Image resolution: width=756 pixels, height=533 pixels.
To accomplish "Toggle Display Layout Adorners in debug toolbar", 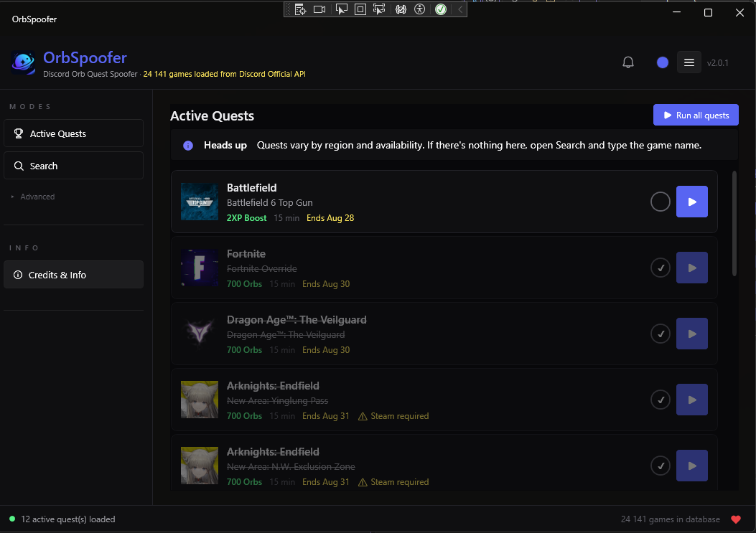I will (x=360, y=9).
